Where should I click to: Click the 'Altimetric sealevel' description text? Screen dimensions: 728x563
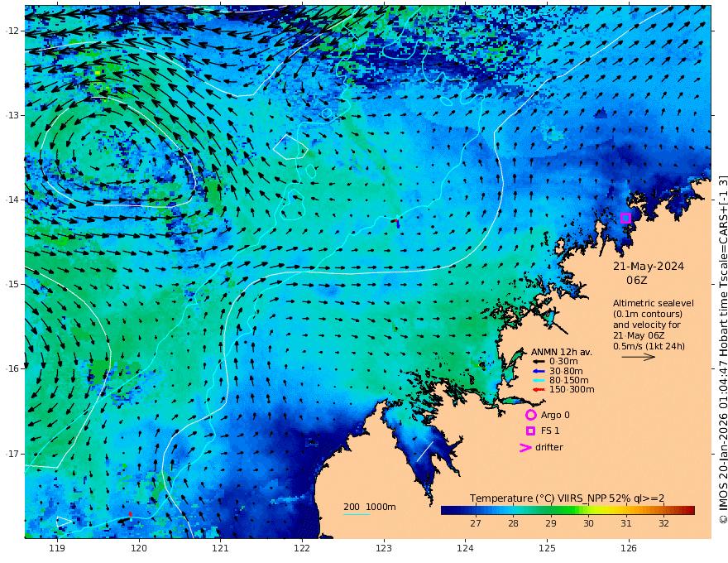point(654,303)
